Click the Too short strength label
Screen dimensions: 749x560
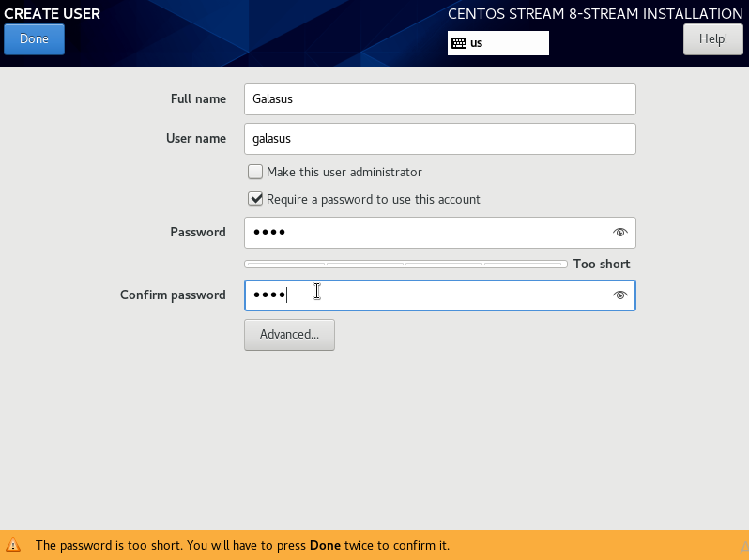point(602,264)
